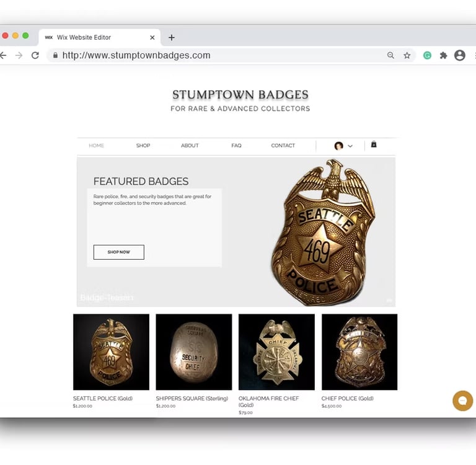Open the extensions puzzle icon

(x=444, y=55)
